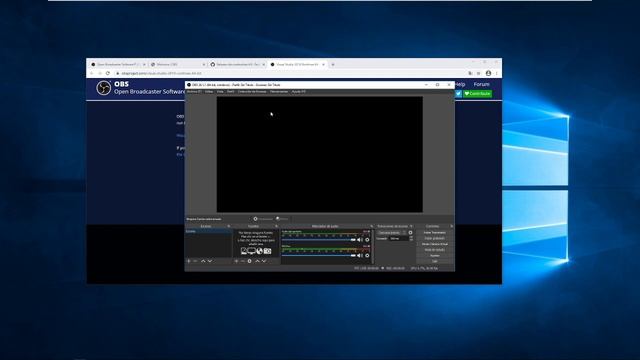Click the black preview canvas in OBS
Screen dimensions: 640x360
click(320, 154)
